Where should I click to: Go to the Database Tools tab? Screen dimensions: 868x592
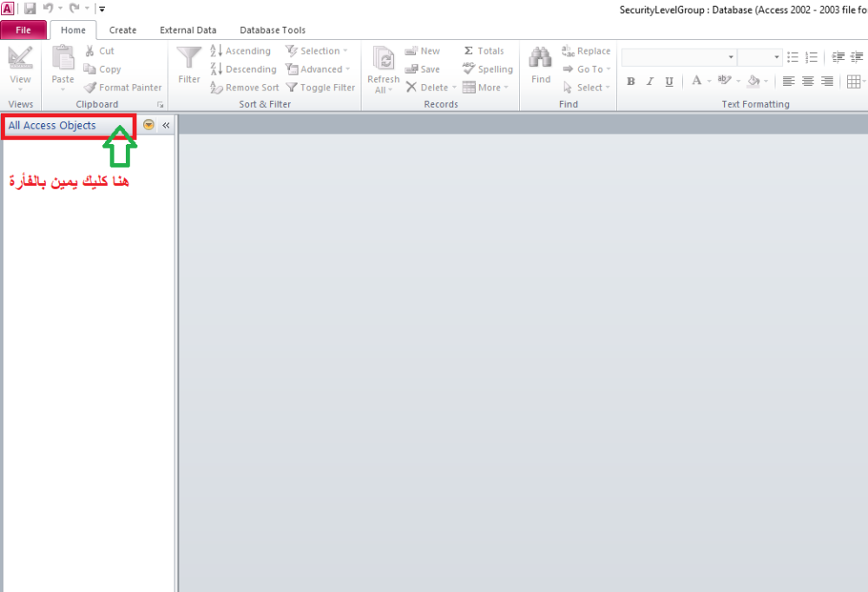tap(273, 30)
